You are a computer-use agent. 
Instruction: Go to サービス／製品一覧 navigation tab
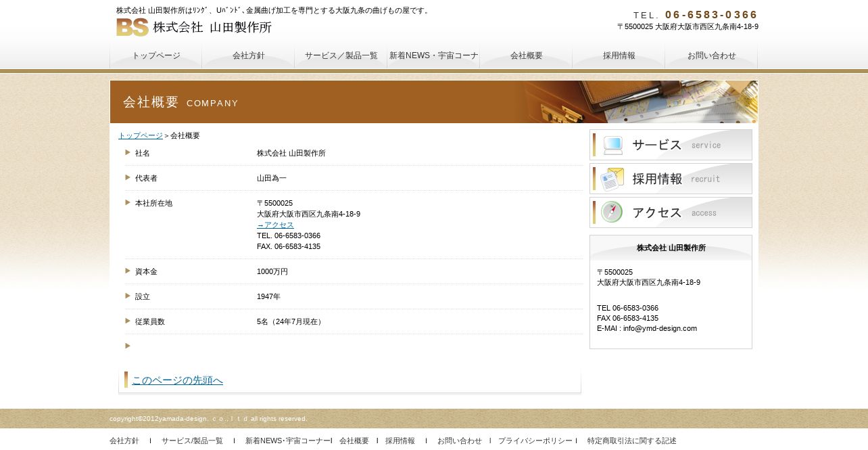coord(341,55)
